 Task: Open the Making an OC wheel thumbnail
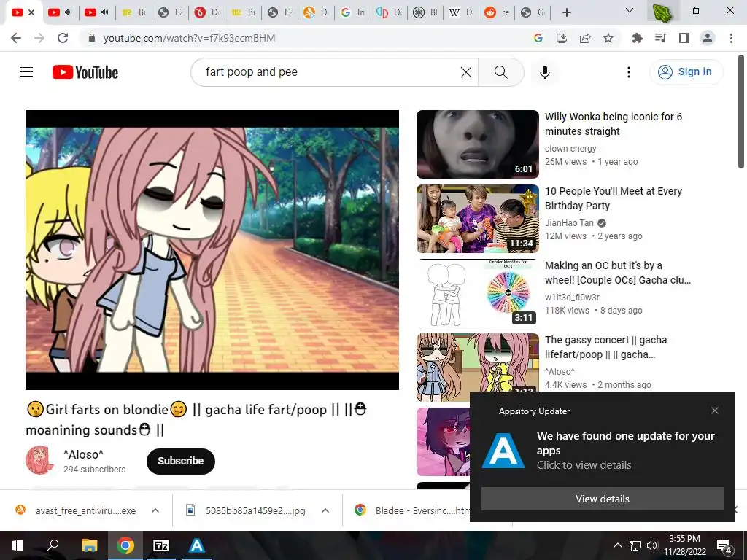point(477,293)
